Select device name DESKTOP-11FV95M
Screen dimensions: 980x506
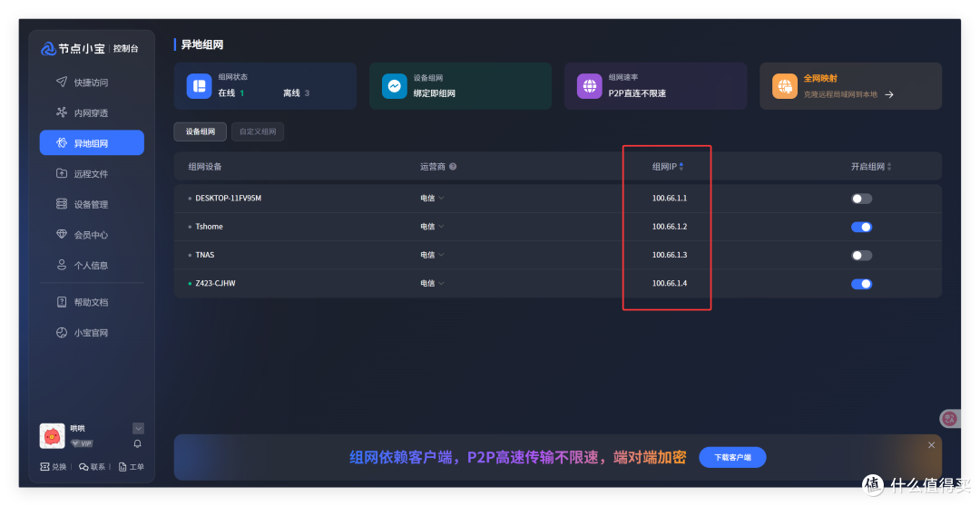click(x=228, y=198)
